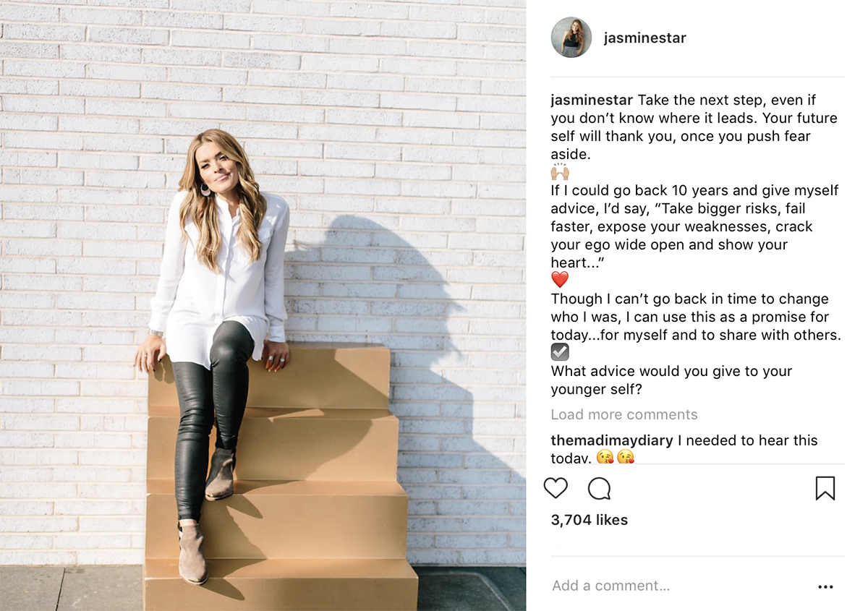This screenshot has width=868, height=611.
Task: Click the check mark emoji in the caption
Action: (560, 352)
